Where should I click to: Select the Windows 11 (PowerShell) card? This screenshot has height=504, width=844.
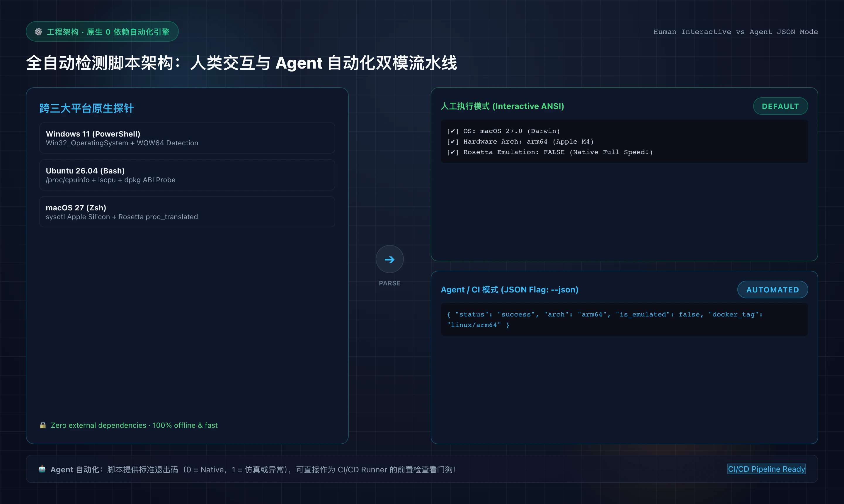(187, 138)
